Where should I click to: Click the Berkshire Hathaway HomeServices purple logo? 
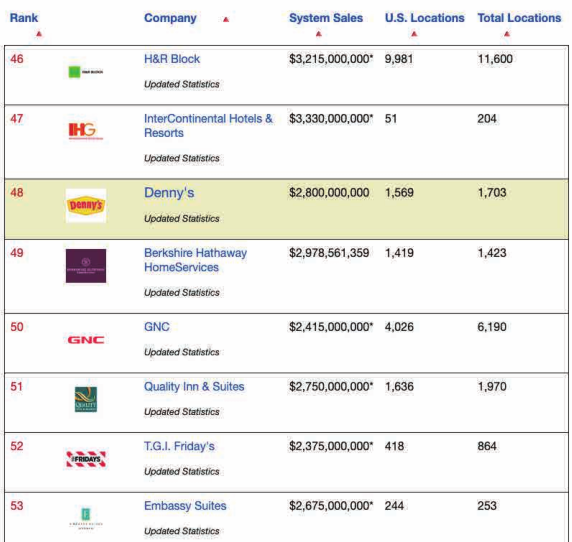click(x=86, y=266)
